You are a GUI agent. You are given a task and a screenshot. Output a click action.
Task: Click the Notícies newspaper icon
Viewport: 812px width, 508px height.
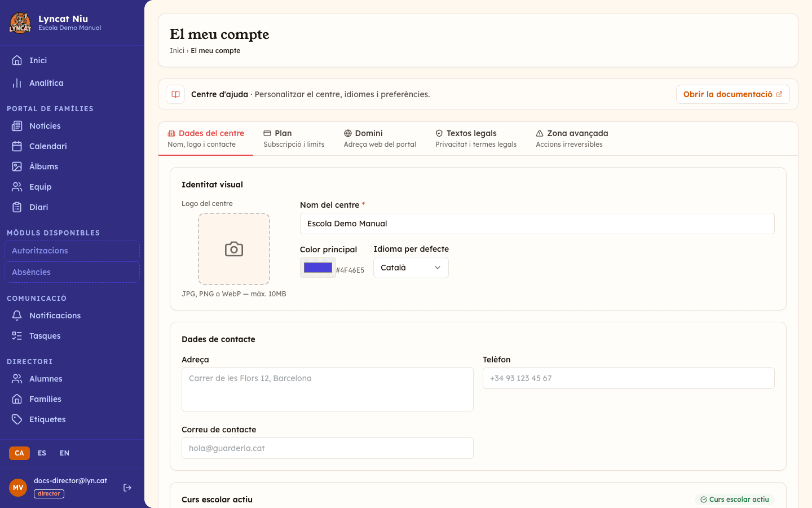(17, 126)
